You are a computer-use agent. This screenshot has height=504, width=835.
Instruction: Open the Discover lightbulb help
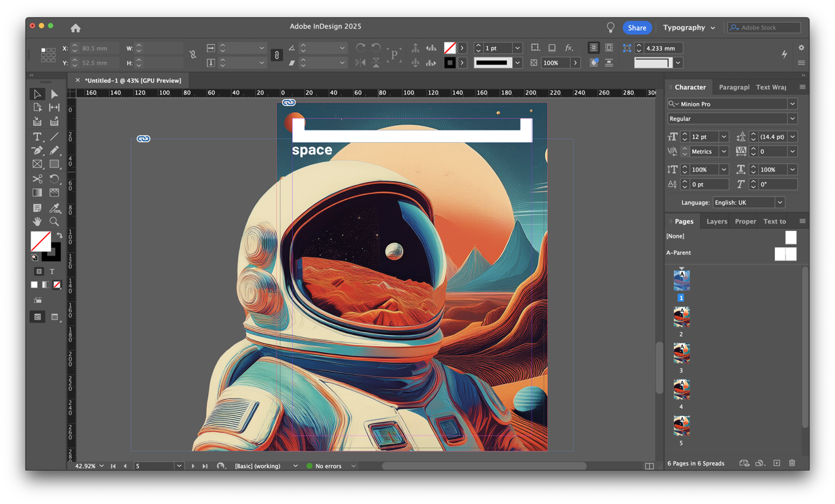611,27
